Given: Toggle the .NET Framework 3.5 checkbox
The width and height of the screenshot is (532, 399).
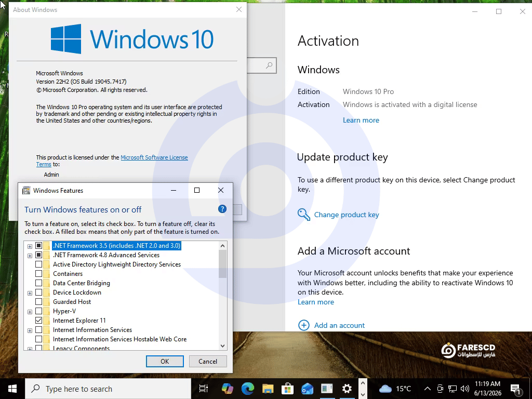Looking at the screenshot, I should click(38, 245).
